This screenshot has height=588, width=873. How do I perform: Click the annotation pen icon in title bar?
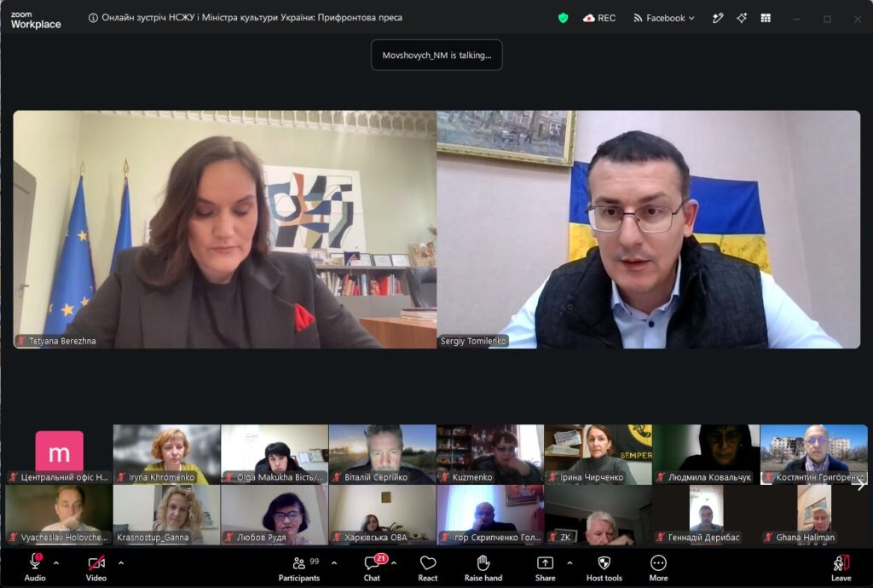(718, 18)
